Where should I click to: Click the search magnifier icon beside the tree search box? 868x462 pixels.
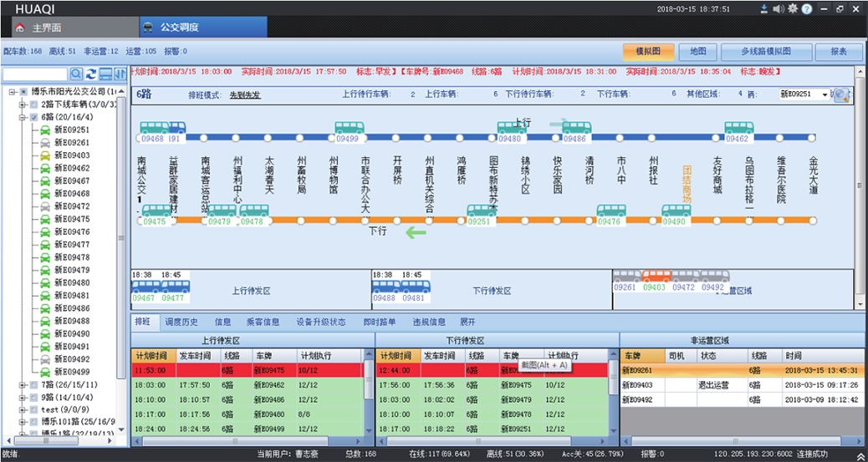77,74
